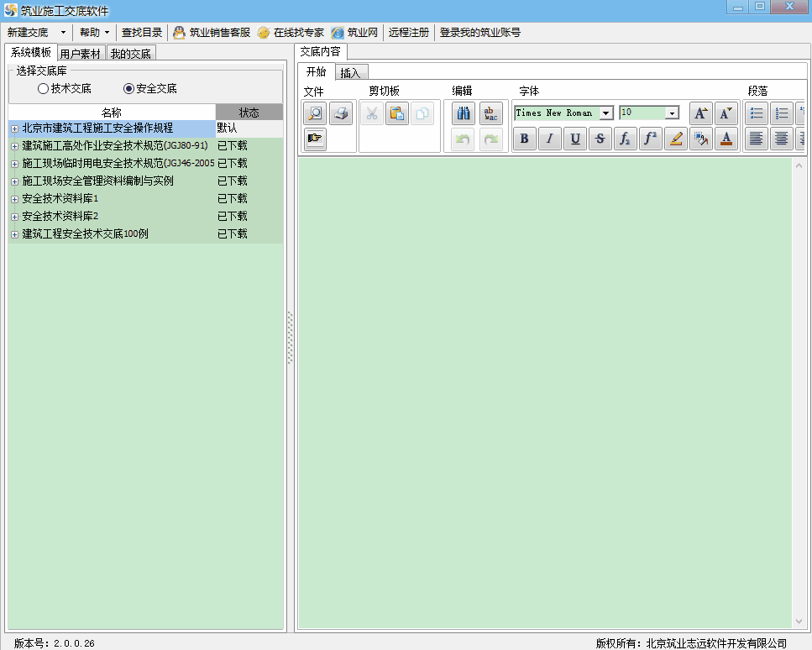812x650 pixels.
Task: Click the subscript button
Action: [626, 139]
